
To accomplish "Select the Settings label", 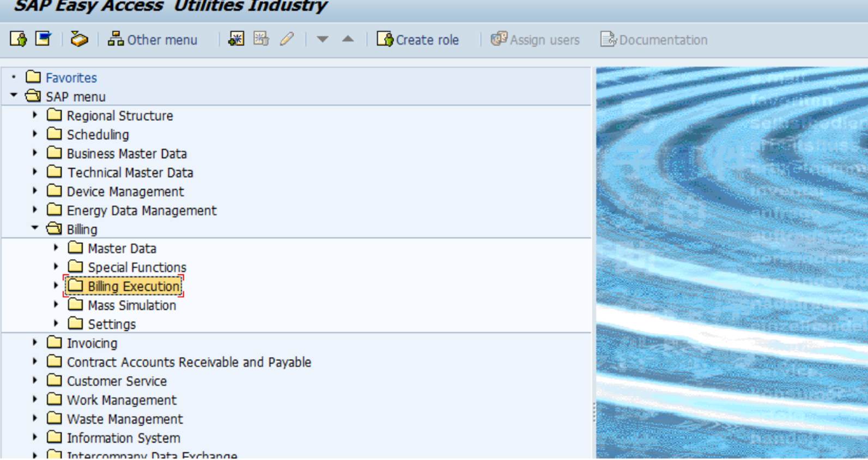I will tap(112, 324).
